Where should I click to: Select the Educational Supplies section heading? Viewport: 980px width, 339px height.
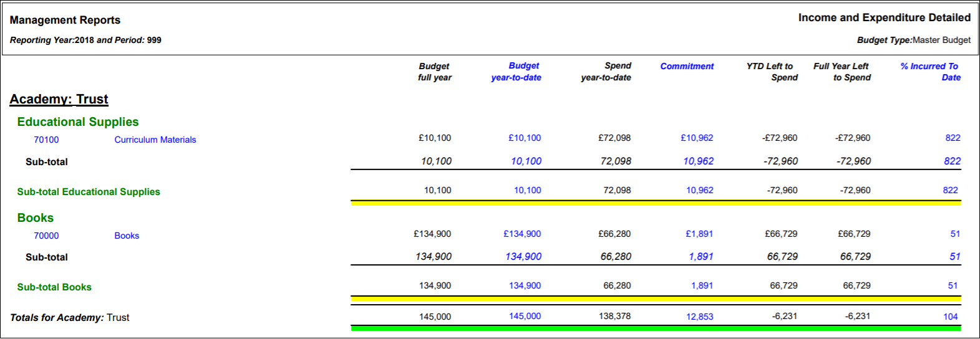pyautogui.click(x=78, y=122)
